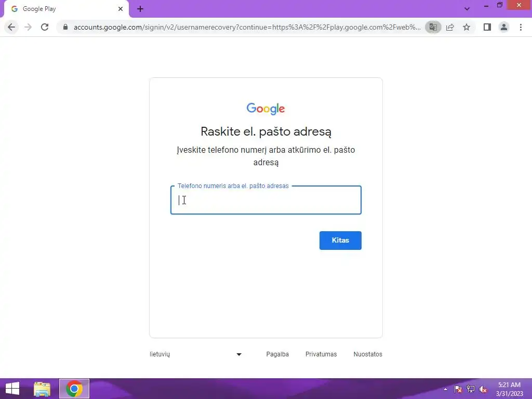Click the forward navigation arrow
The width and height of the screenshot is (532, 399).
point(28,27)
